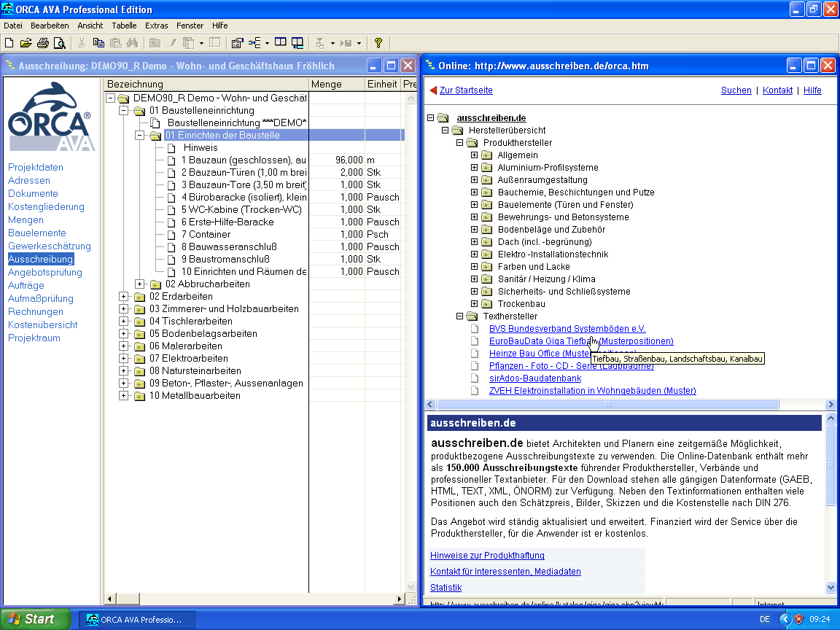840x630 pixels.
Task: Click the Open folder toolbar icon
Action: 26,43
